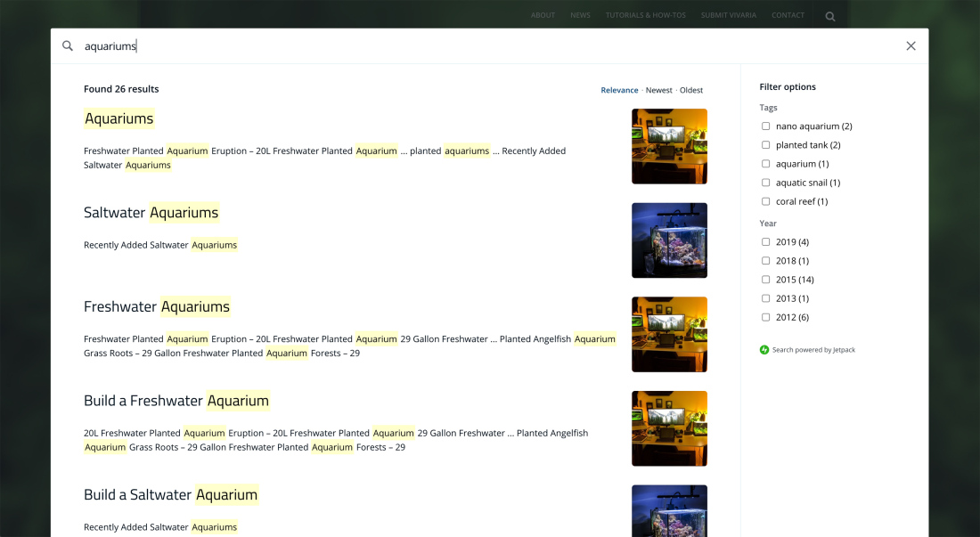
Task: Check the aquatic snail tag filter
Action: tap(765, 183)
